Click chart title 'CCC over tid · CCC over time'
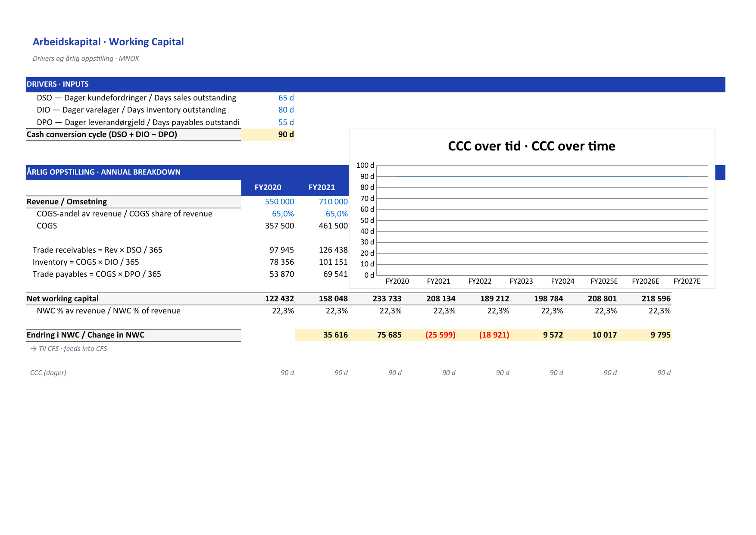 pyautogui.click(x=531, y=146)
